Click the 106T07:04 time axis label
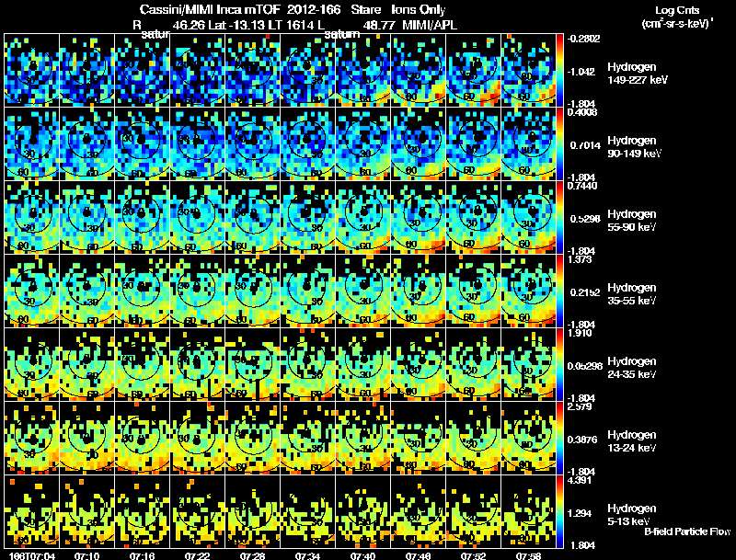The height and width of the screenshot is (560, 736). point(33,556)
